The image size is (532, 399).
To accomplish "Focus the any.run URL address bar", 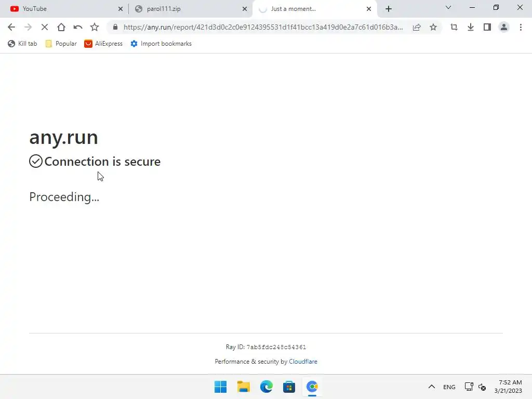I will click(263, 27).
